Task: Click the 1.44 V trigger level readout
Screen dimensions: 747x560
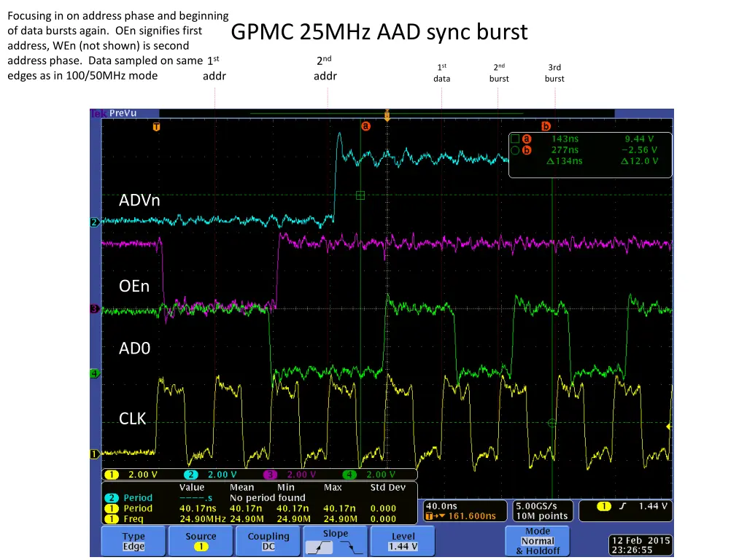Action: point(654,506)
